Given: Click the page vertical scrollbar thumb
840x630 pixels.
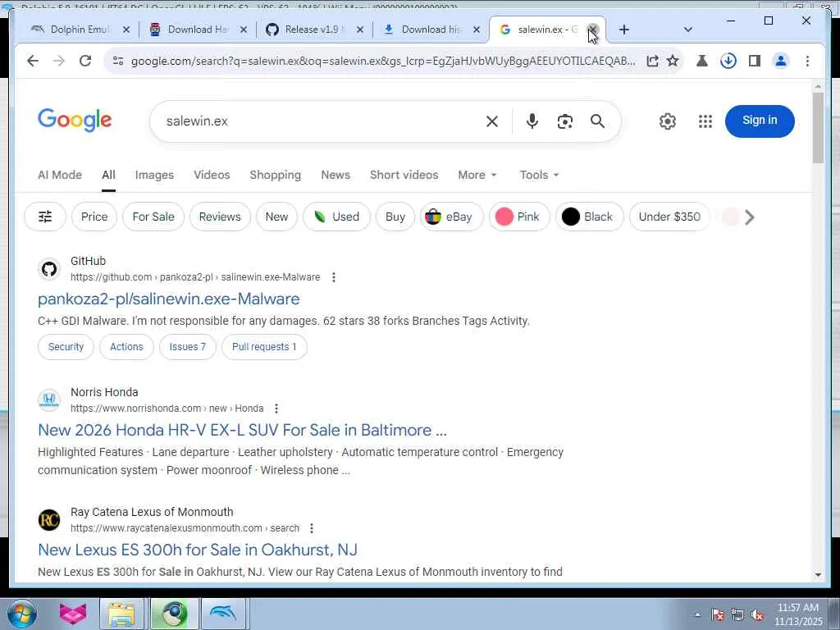Looking at the screenshot, I should [x=818, y=127].
